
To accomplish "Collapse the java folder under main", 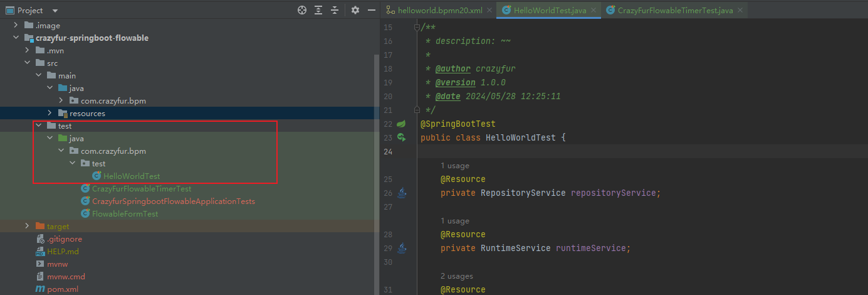I will tap(50, 88).
